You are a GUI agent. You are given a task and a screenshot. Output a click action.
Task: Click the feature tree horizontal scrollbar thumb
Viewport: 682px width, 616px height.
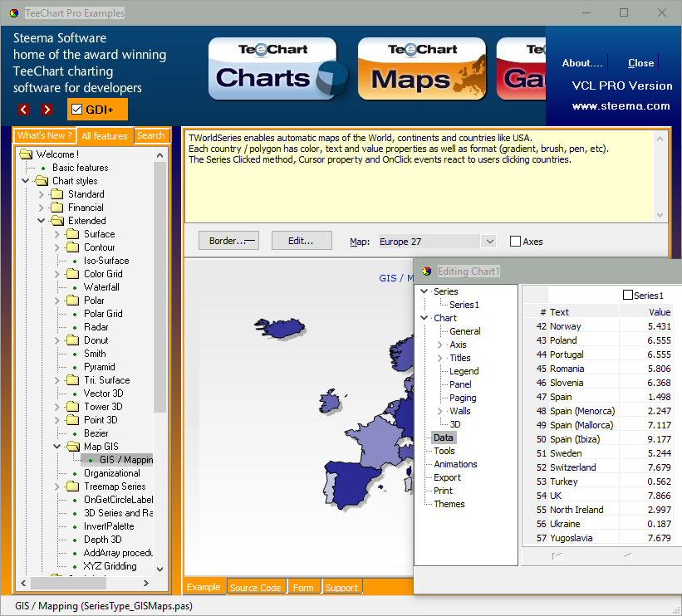tap(68, 583)
